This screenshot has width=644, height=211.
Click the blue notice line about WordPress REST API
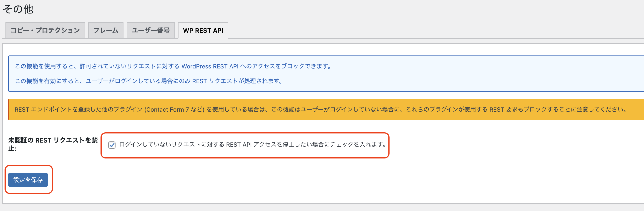point(173,66)
